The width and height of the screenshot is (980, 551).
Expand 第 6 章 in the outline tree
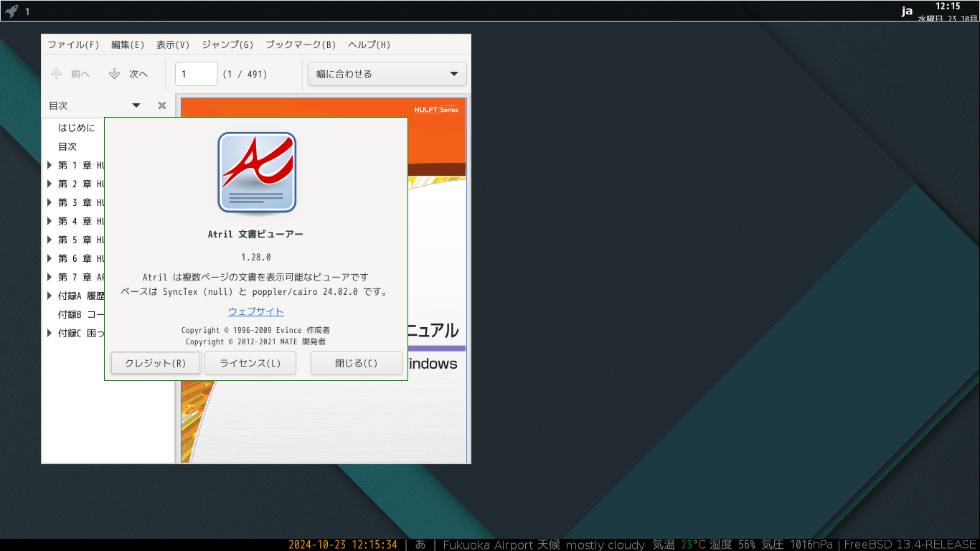[x=50, y=258]
